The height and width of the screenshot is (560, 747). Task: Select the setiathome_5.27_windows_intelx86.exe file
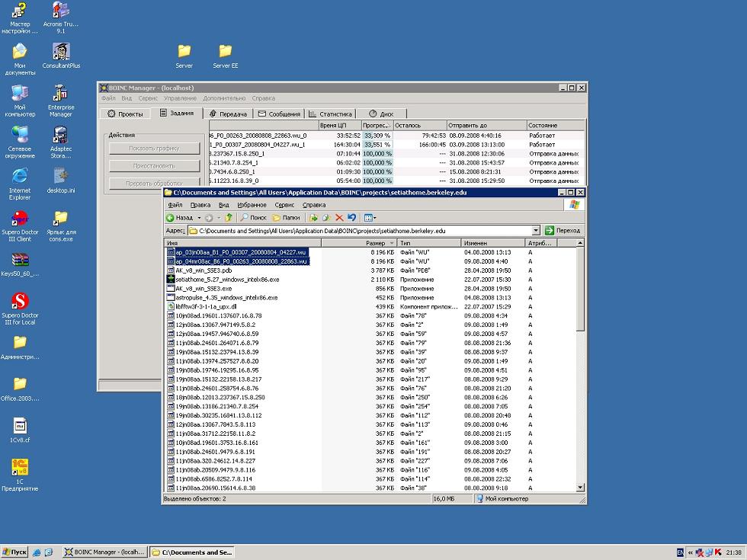pos(226,279)
